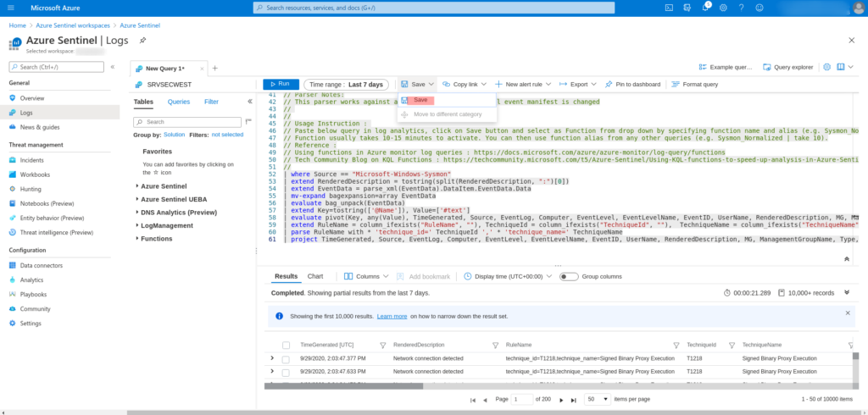
Task: Open the Azure portal hamburger menu
Action: [11, 8]
